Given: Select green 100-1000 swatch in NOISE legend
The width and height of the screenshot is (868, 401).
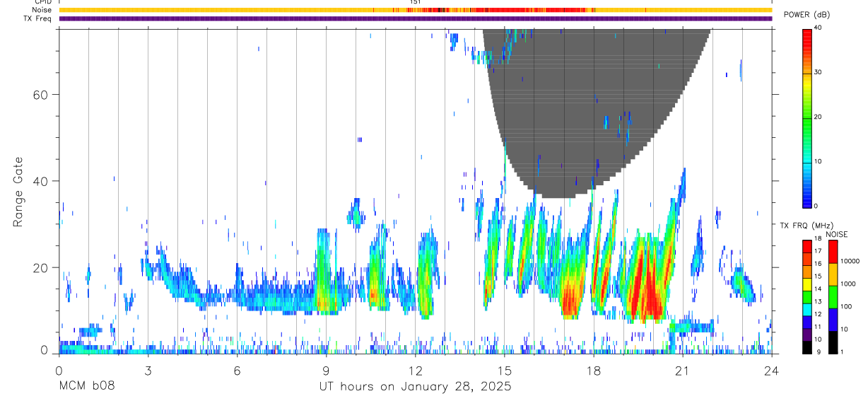Looking at the screenshot, I should (833, 296).
